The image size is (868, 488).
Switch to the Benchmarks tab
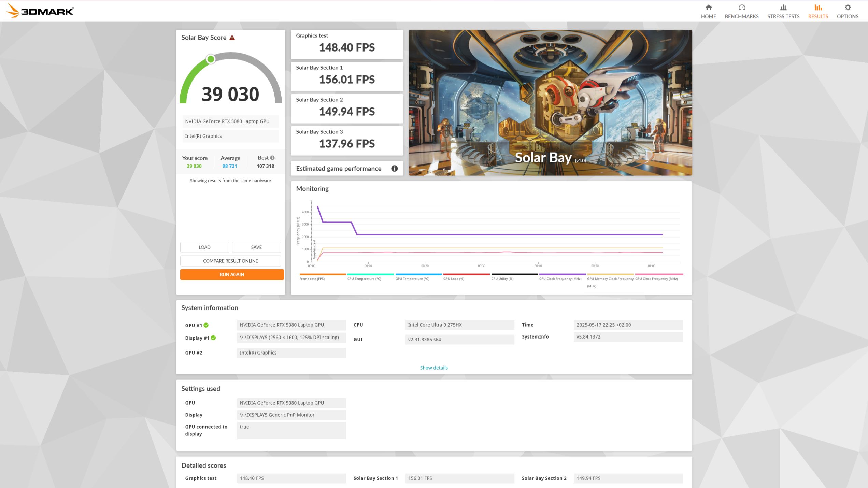742,11
